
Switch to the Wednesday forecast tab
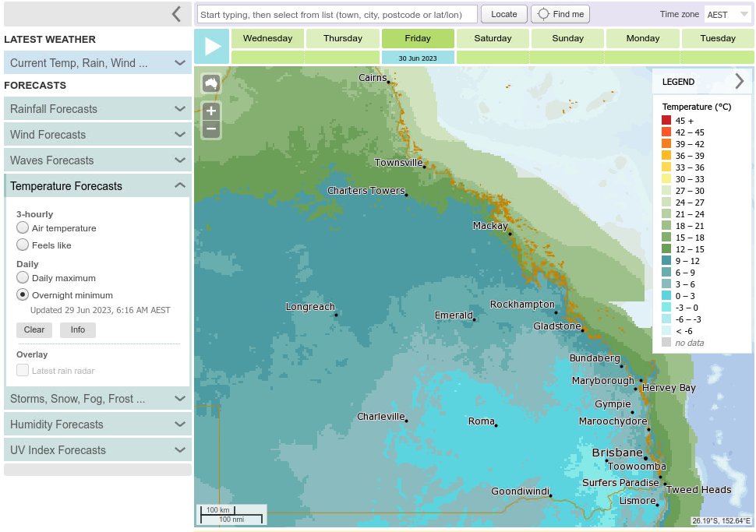click(267, 37)
